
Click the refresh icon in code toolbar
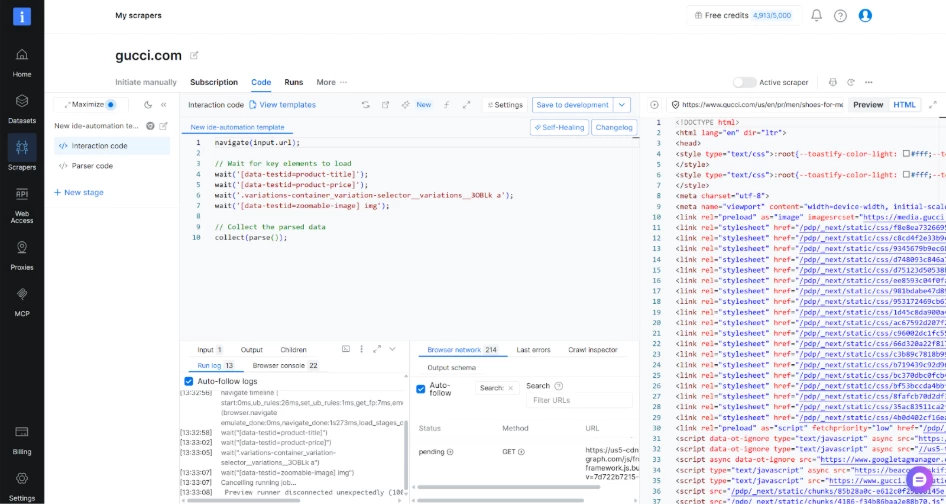366,104
